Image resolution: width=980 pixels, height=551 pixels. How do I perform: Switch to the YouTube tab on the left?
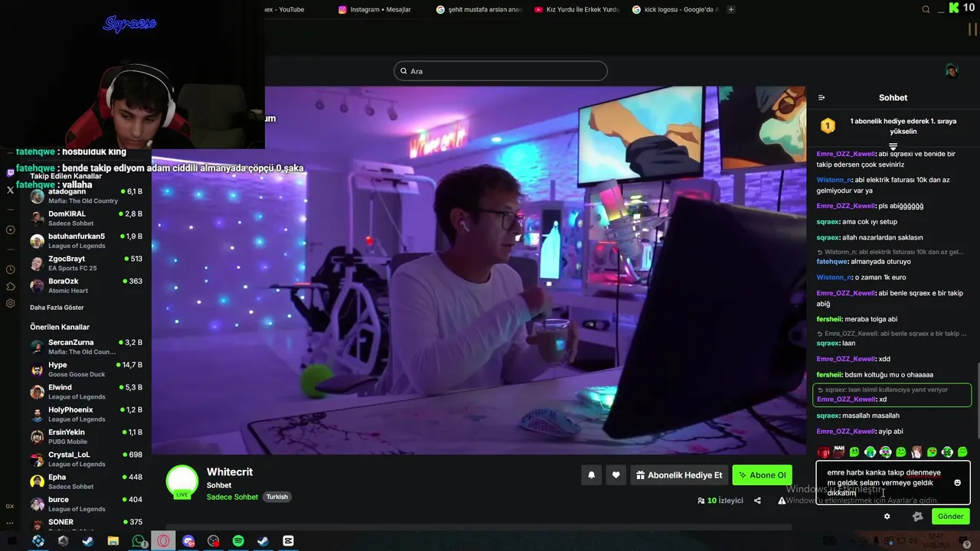tap(283, 9)
